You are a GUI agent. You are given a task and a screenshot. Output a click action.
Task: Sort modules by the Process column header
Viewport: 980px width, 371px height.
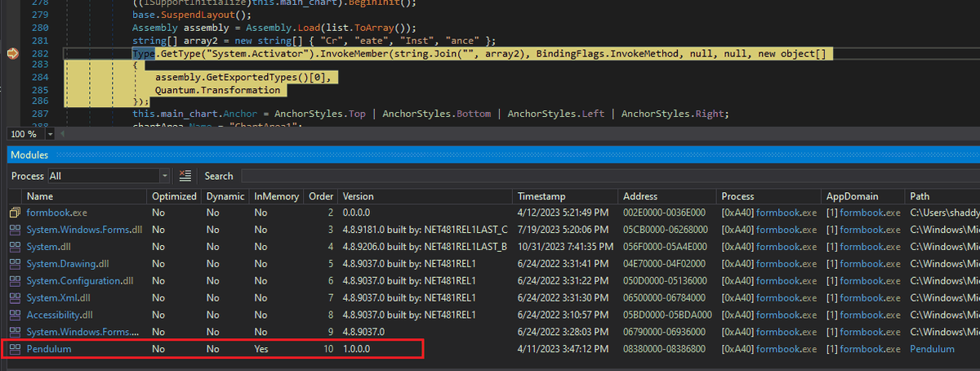(768, 196)
